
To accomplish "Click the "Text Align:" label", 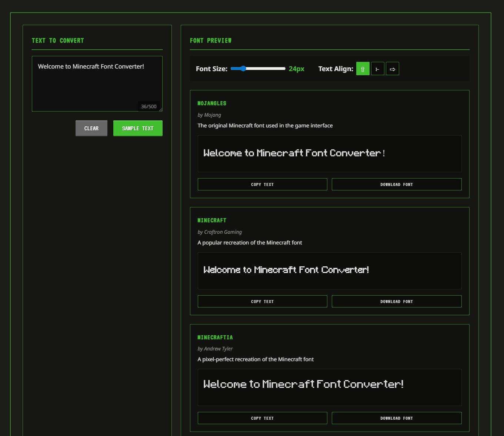I will click(336, 69).
